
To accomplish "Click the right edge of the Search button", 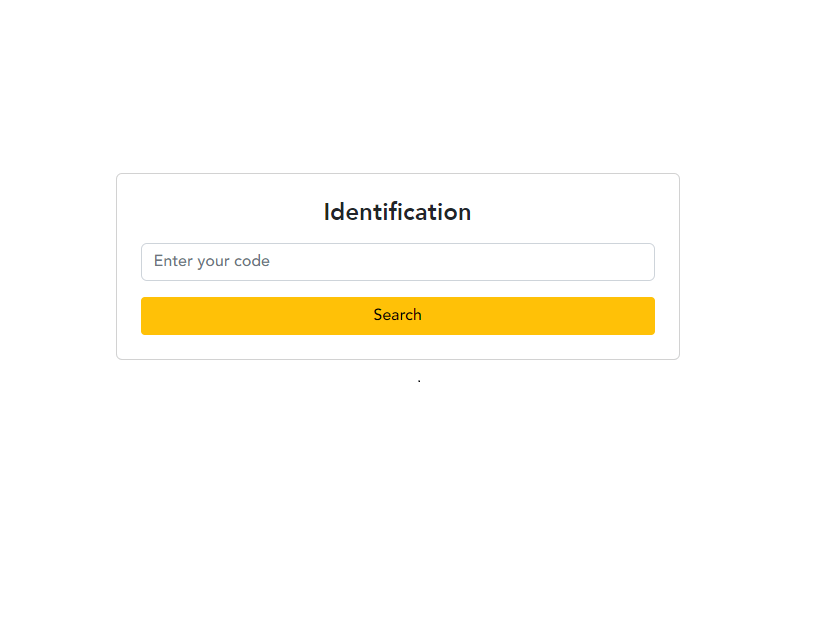I will click(x=649, y=316).
